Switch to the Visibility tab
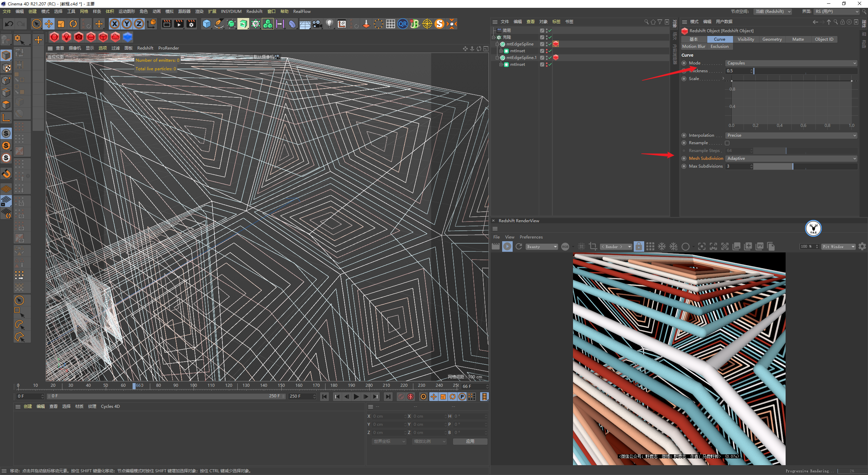This screenshot has height=475, width=868. coord(746,39)
